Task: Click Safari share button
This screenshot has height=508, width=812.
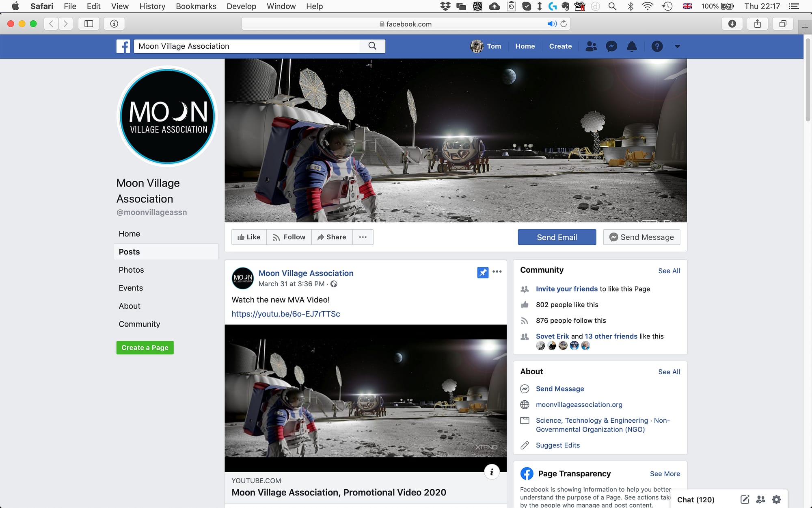Action: [758, 24]
